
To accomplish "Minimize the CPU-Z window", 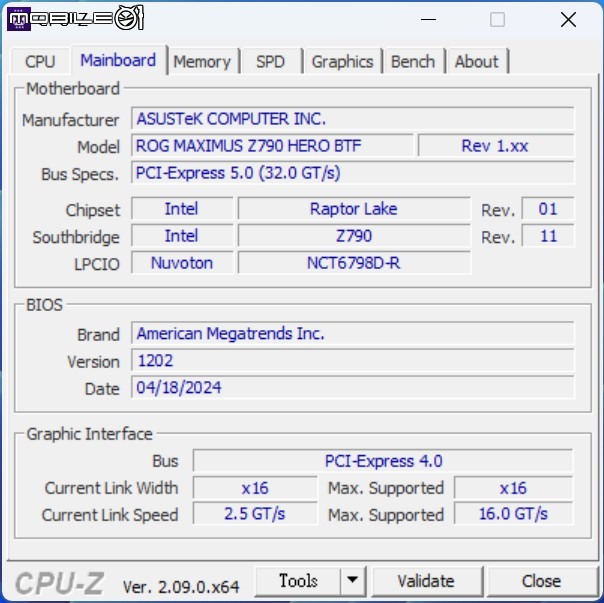I will click(x=428, y=19).
